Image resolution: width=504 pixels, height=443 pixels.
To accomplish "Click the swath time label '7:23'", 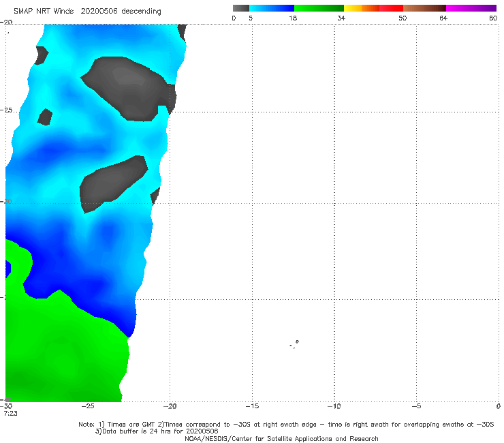I will point(11,414).
